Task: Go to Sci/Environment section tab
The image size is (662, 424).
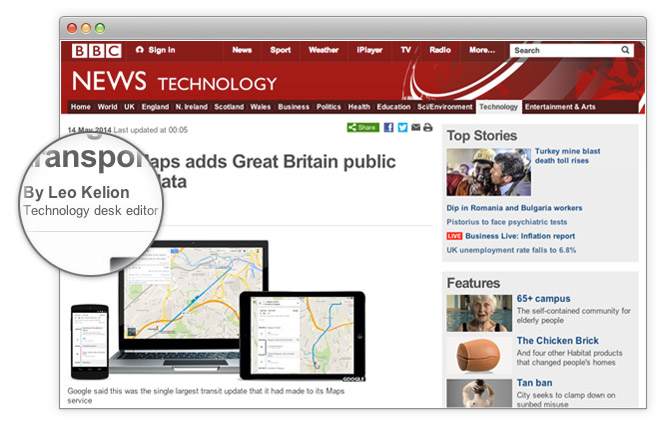Action: [x=445, y=107]
